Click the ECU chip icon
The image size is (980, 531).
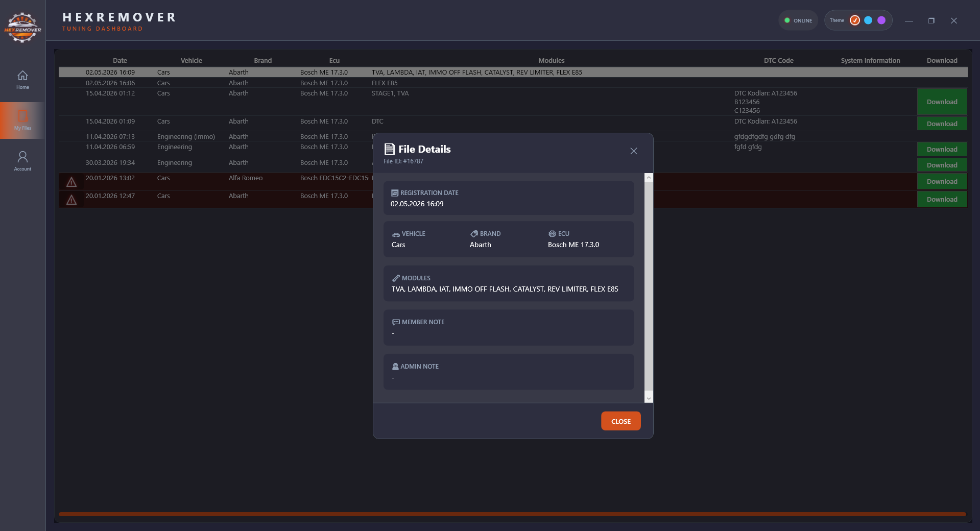click(x=552, y=234)
